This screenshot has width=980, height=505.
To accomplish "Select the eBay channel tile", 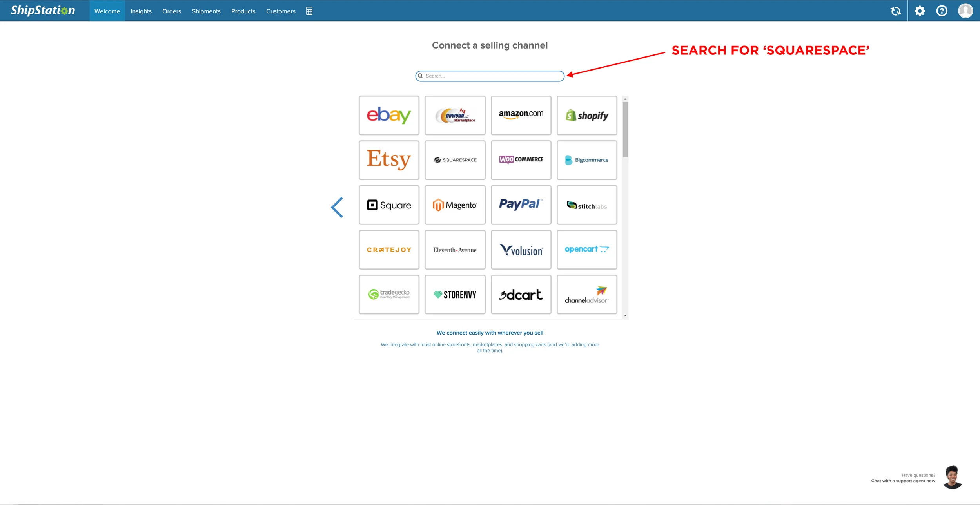I will coord(389,115).
